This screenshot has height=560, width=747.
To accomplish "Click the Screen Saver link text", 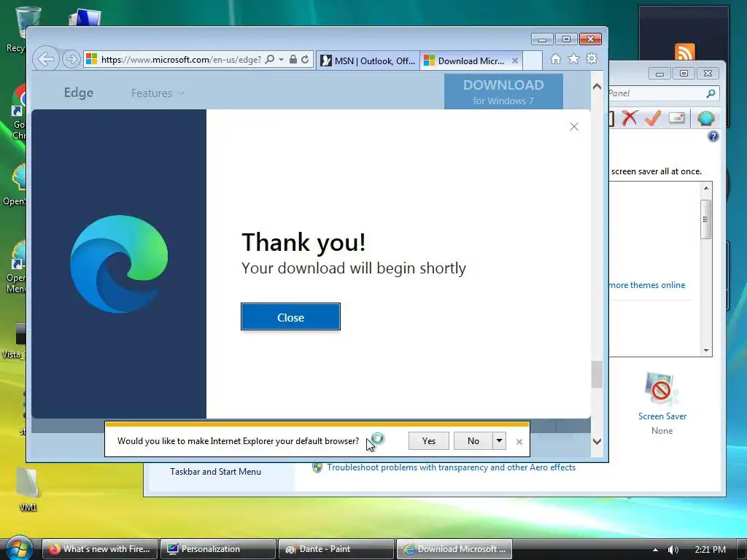I will 662,416.
